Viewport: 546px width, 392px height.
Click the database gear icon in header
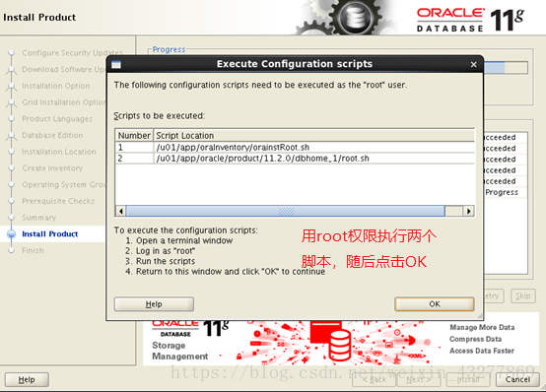pyautogui.click(x=356, y=17)
